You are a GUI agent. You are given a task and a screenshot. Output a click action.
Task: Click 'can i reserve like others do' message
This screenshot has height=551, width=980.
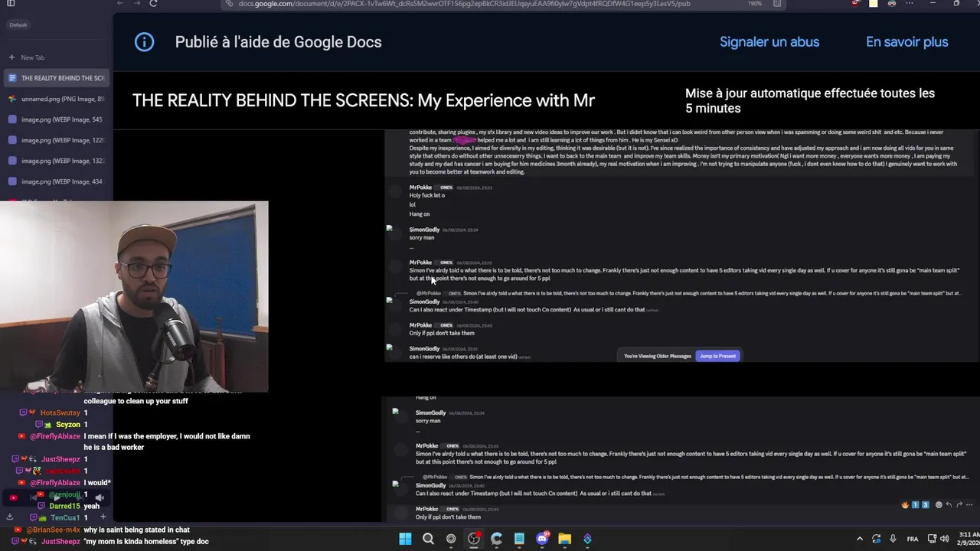463,357
